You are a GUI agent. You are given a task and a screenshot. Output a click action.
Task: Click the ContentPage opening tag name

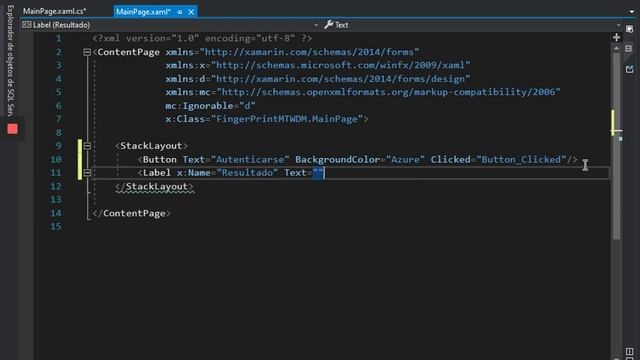(x=128, y=52)
